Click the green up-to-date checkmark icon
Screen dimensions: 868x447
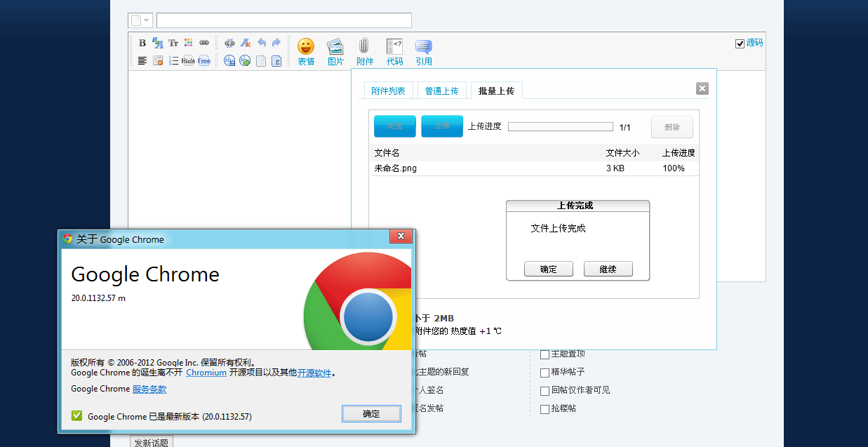(77, 415)
